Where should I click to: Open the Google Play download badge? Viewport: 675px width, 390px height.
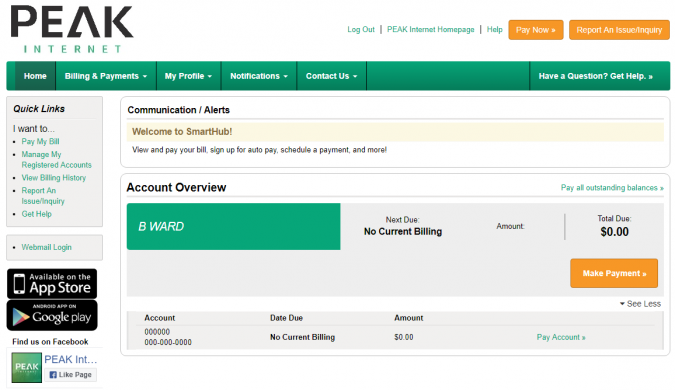pos(52,316)
